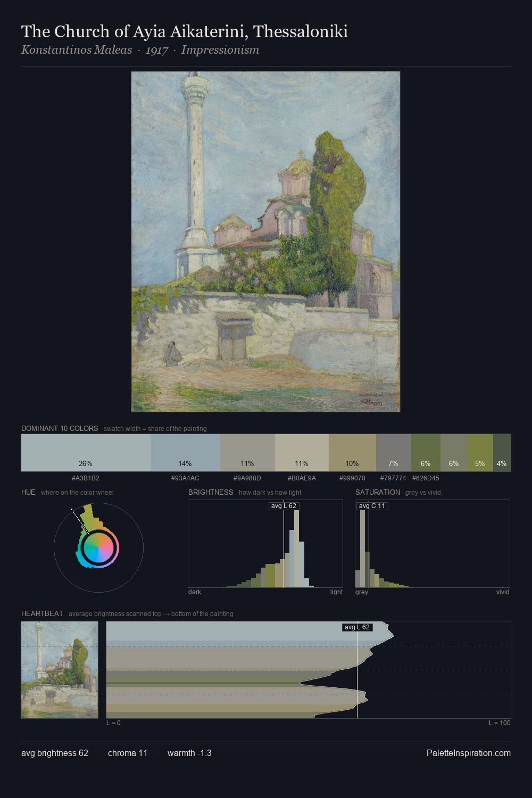Click the 'L = 100' axis label
Screen dimensions: 532x798
click(500, 722)
